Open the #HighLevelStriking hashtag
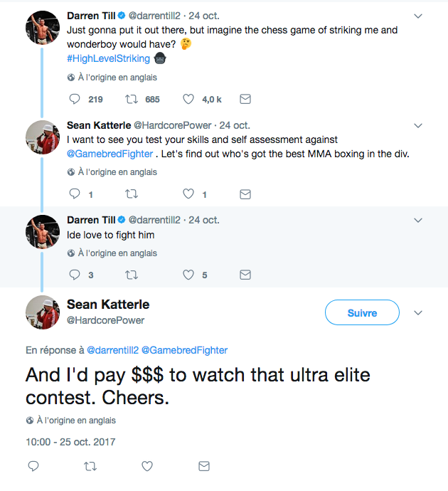The image size is (448, 491). [108, 58]
